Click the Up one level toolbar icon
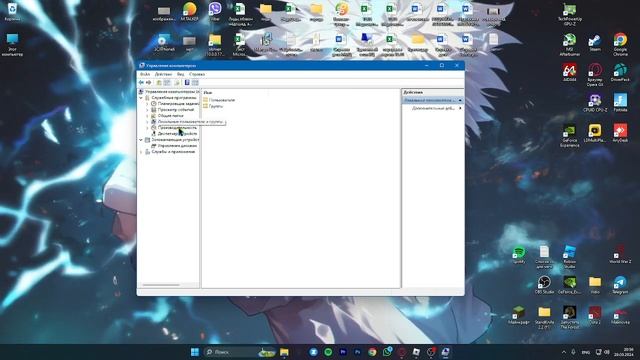Viewport: 640px width, 360px height. (159, 82)
